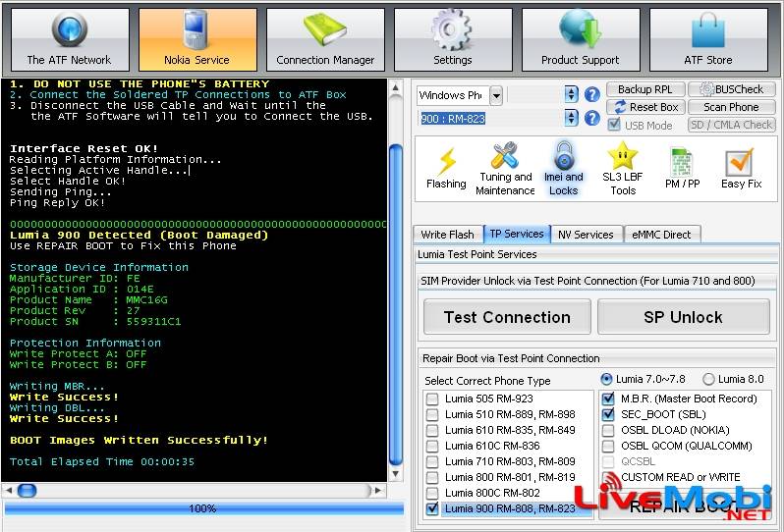Switch to the TP Services tab
784x532 pixels.
tap(517, 234)
